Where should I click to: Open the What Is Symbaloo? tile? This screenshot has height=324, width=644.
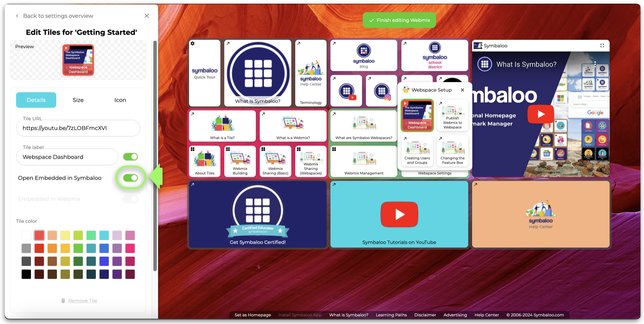pyautogui.click(x=258, y=73)
